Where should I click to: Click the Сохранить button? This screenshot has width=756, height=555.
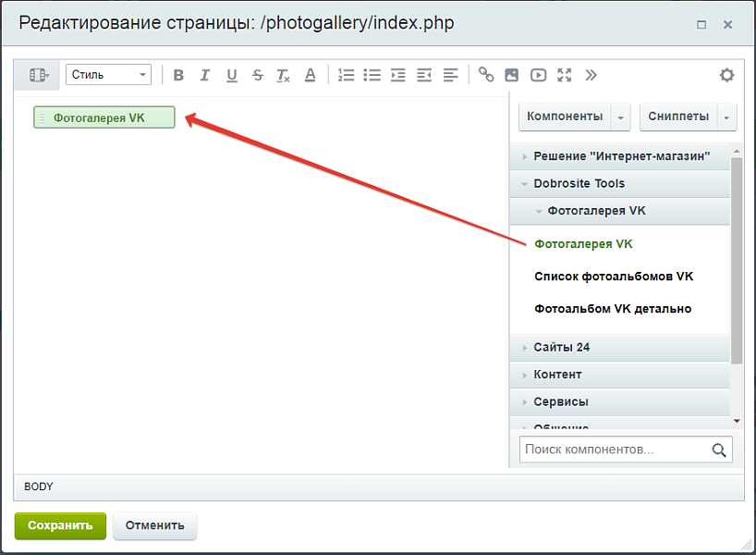60,525
